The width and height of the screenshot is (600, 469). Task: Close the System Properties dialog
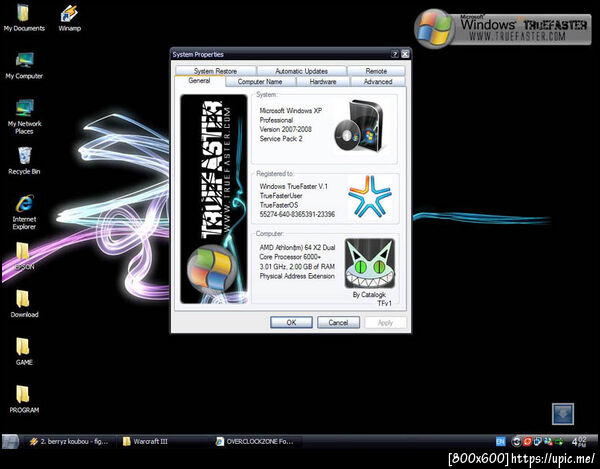tap(405, 54)
